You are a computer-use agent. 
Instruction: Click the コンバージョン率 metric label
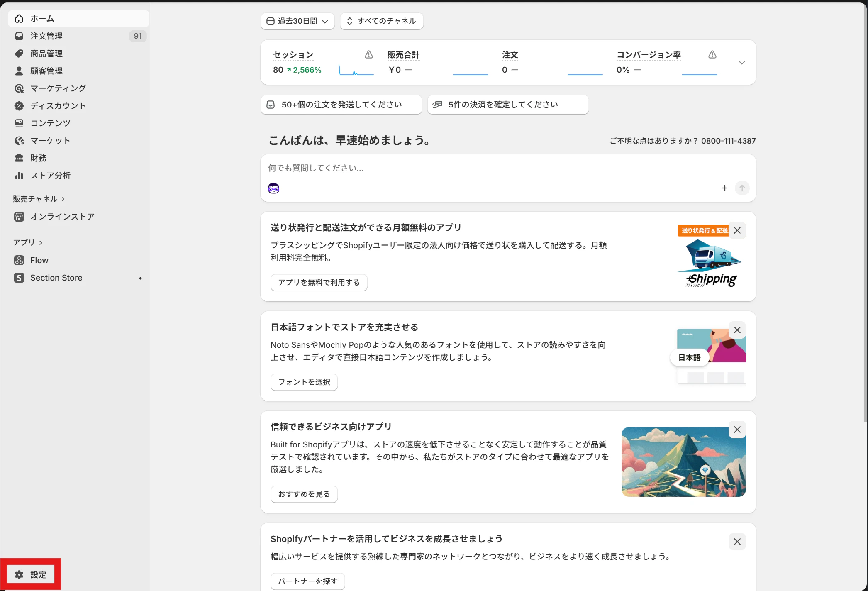649,55
